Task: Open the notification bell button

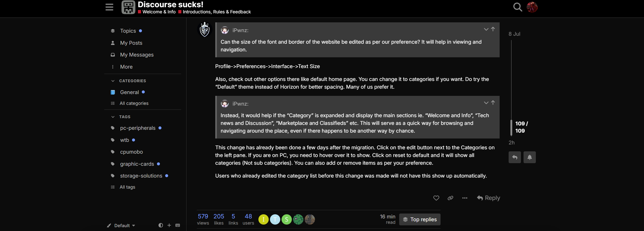Action: tap(530, 157)
